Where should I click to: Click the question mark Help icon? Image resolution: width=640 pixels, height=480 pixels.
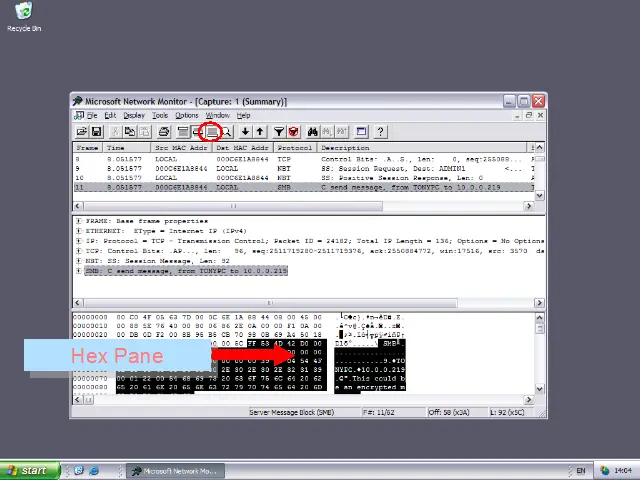click(x=380, y=131)
